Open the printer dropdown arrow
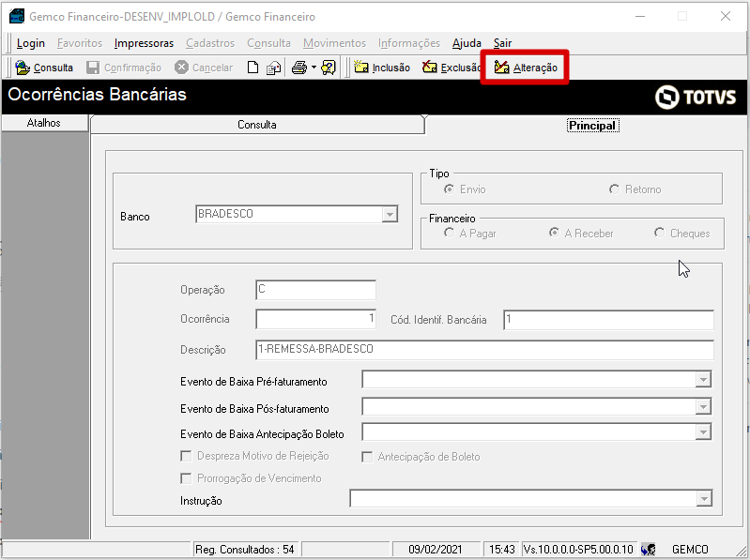The width and height of the screenshot is (750, 560). 314,68
